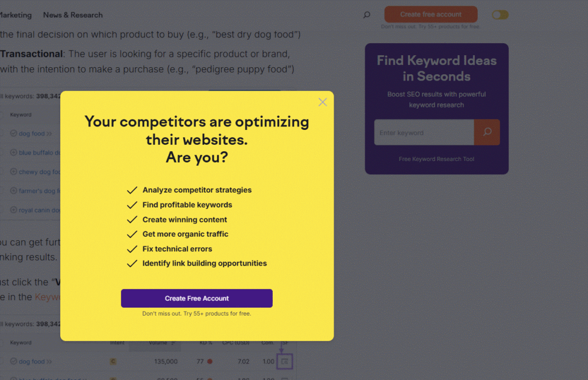
Task: Click the red KD difficulty dot for dog food
Action: pos(210,362)
